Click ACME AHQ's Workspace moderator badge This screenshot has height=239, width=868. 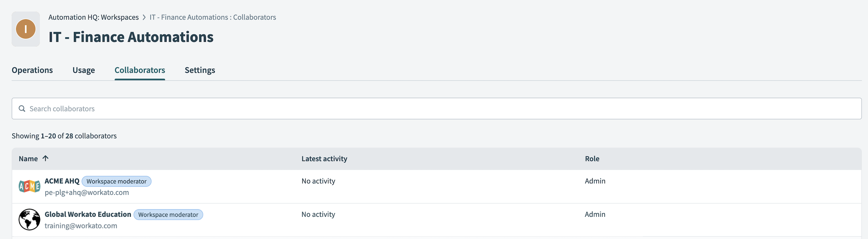116,181
